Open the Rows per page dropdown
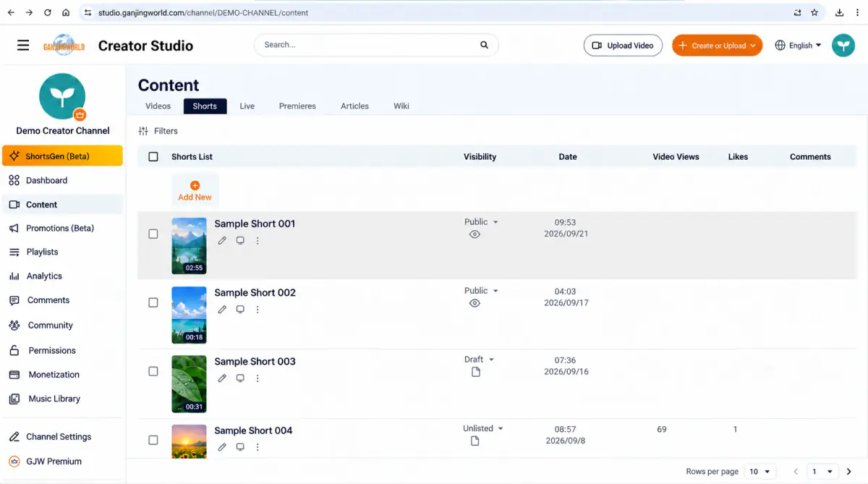The height and width of the screenshot is (484, 868). 761,472
